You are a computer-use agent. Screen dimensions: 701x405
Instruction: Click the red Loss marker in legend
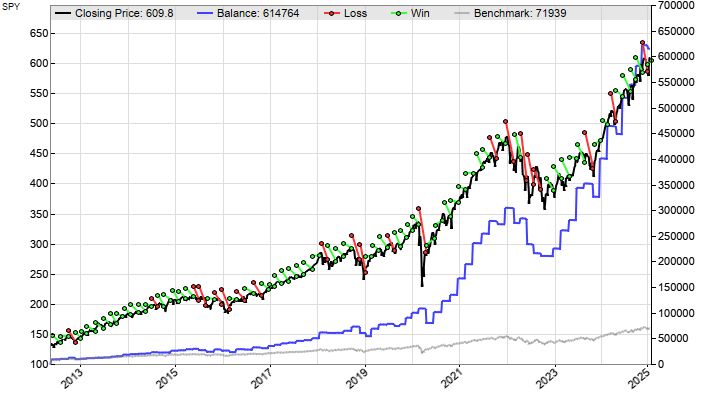[331, 15]
